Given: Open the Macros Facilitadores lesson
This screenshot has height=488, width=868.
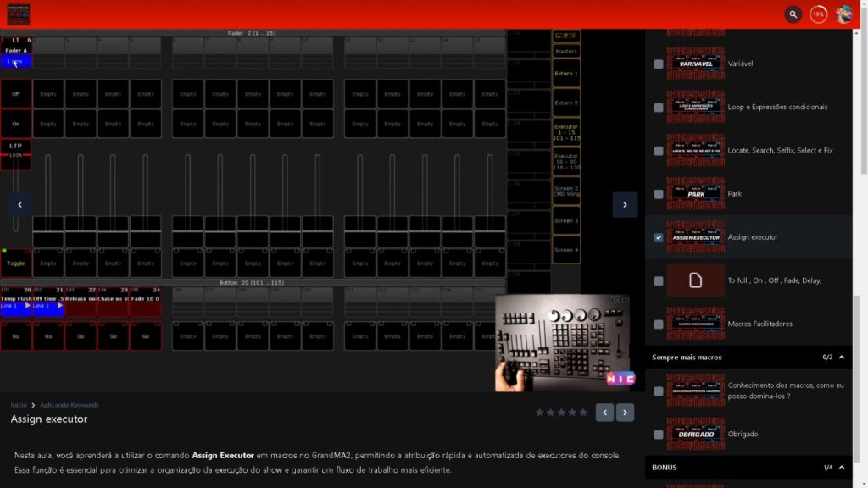Looking at the screenshot, I should [x=759, y=324].
